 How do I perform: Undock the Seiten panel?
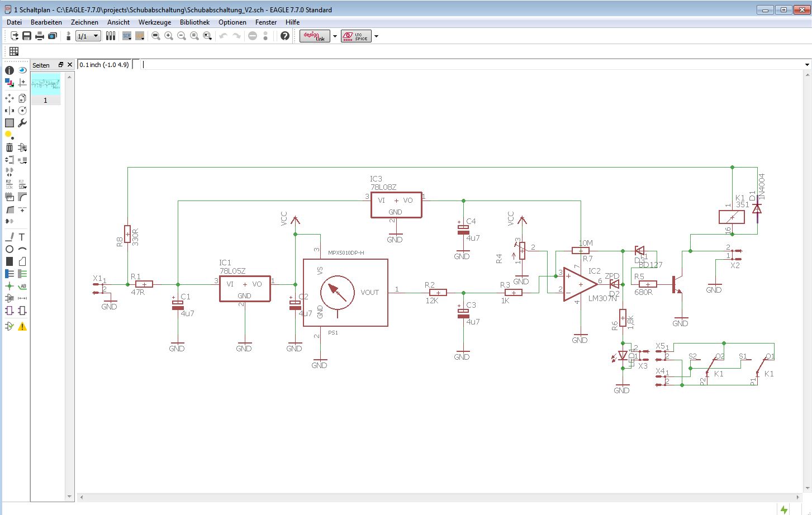tap(61, 65)
